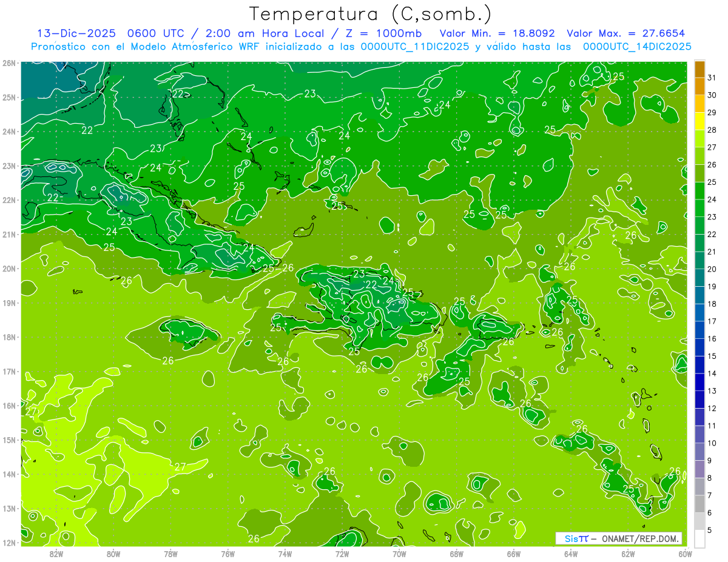Click the legend value "21" on color bar

(x=712, y=252)
